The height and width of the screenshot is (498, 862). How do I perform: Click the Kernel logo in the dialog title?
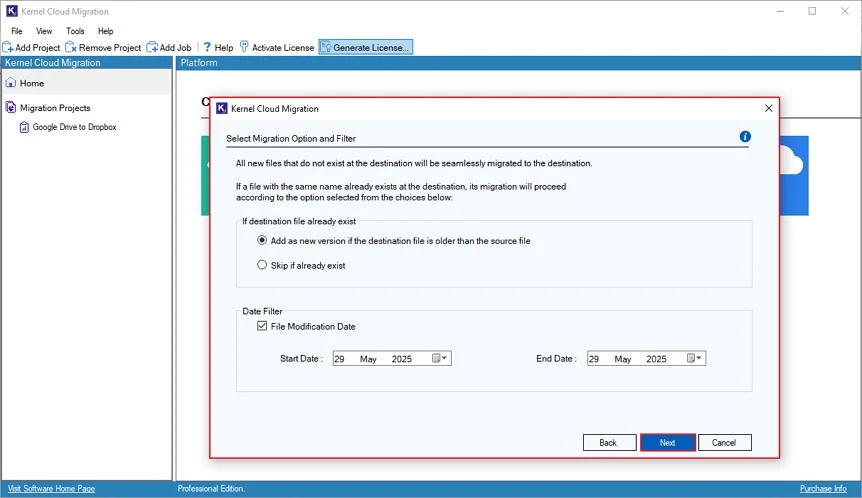coord(222,108)
